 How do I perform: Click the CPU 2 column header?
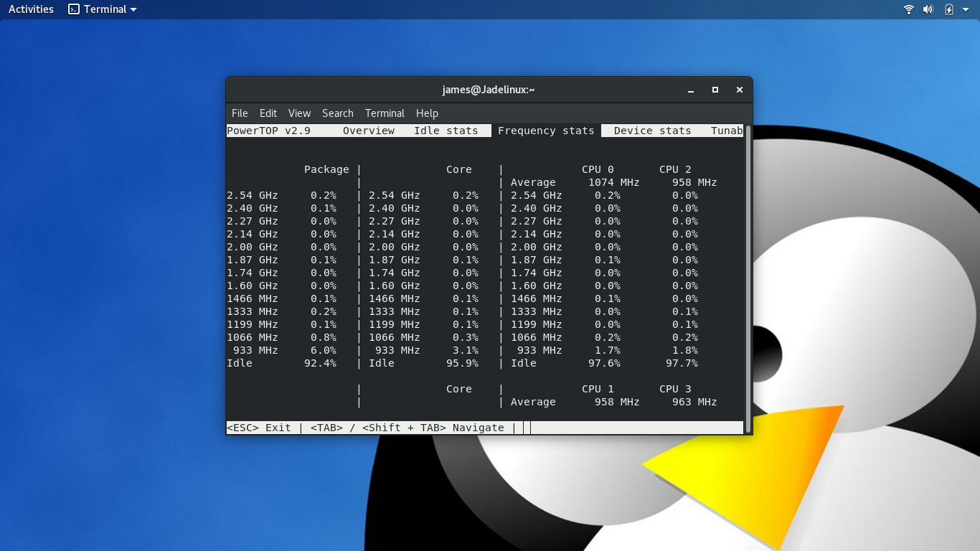point(675,169)
